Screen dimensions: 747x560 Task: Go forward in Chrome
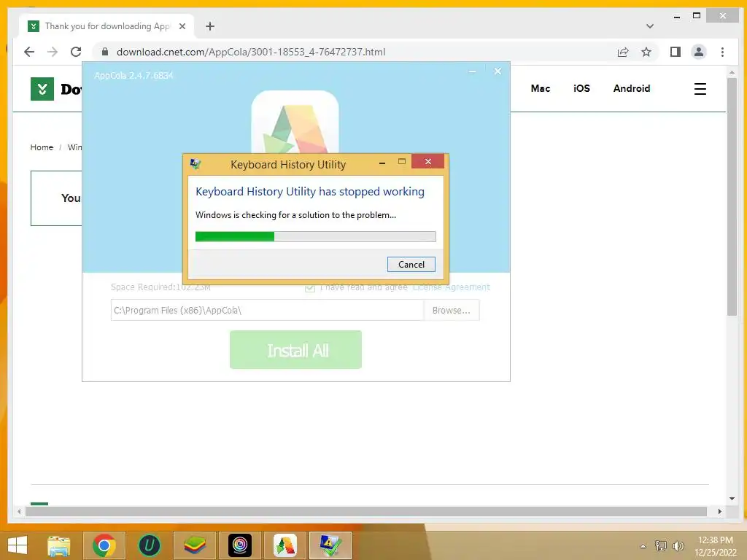pos(53,52)
